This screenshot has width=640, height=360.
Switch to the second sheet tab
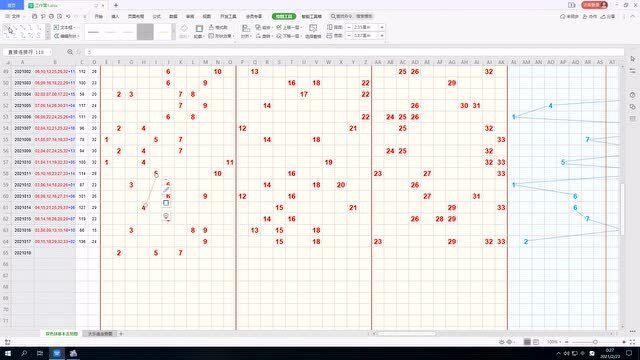[x=100, y=333]
